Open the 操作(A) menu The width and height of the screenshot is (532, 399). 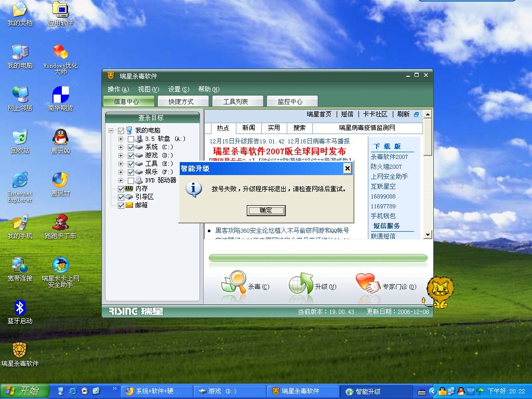click(x=118, y=89)
